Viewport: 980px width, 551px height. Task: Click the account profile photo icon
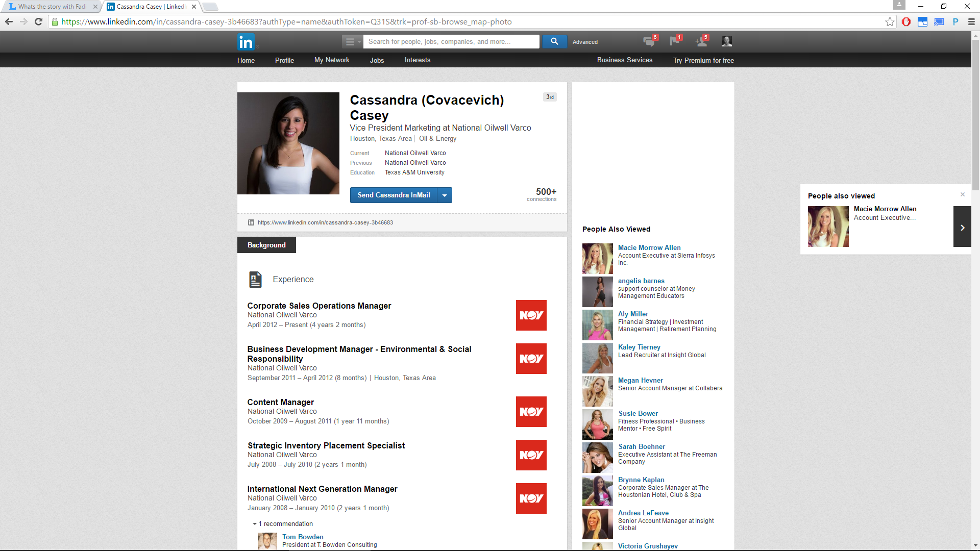coord(727,41)
